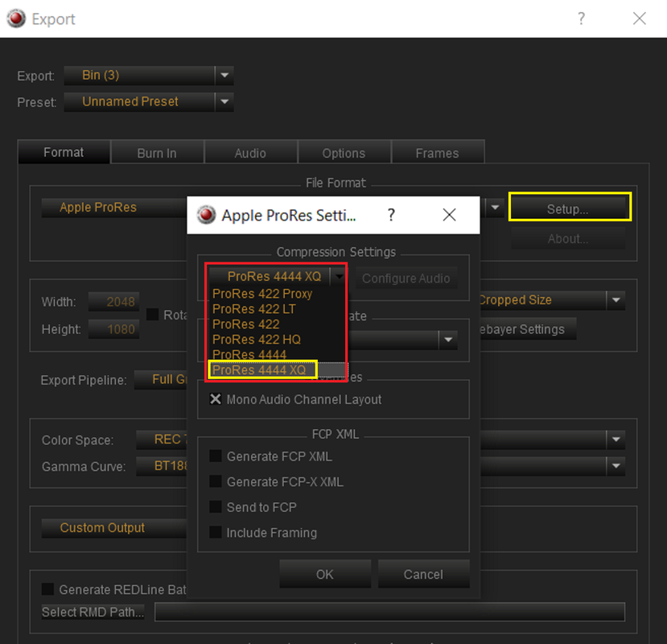Open the Export Bin (3) dropdown

click(x=149, y=76)
